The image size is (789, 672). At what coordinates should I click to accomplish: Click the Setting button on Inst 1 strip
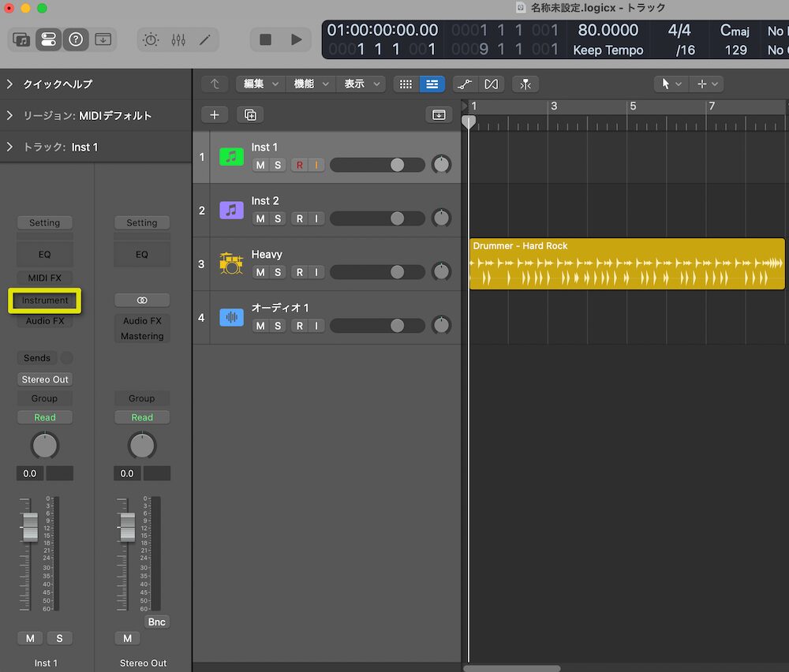coord(45,223)
